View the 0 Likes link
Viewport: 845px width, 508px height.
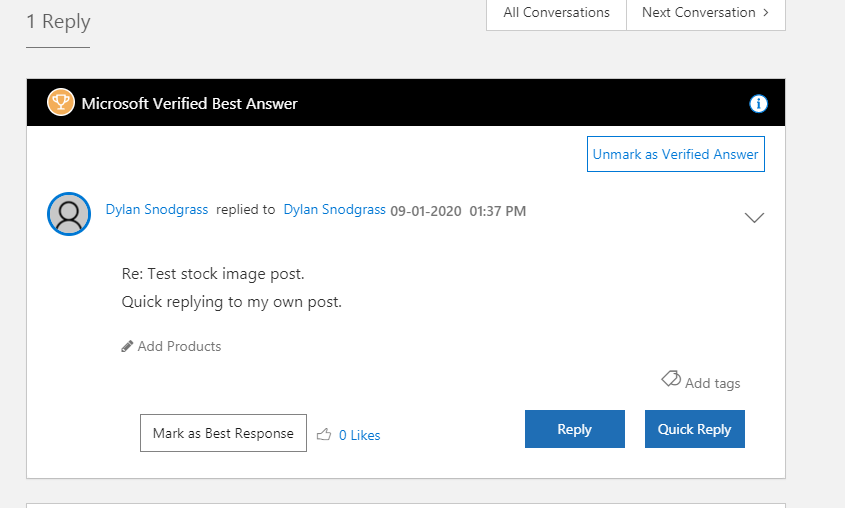point(359,435)
